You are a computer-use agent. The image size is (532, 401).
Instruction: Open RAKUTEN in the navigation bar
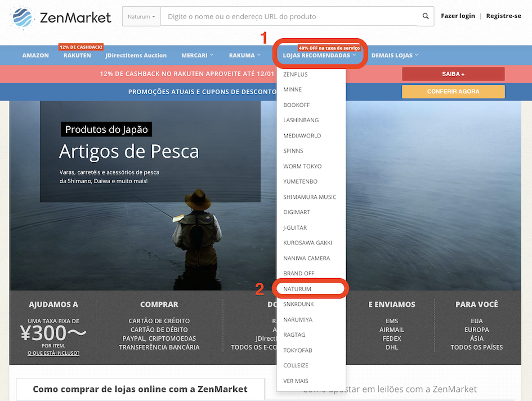click(x=77, y=55)
